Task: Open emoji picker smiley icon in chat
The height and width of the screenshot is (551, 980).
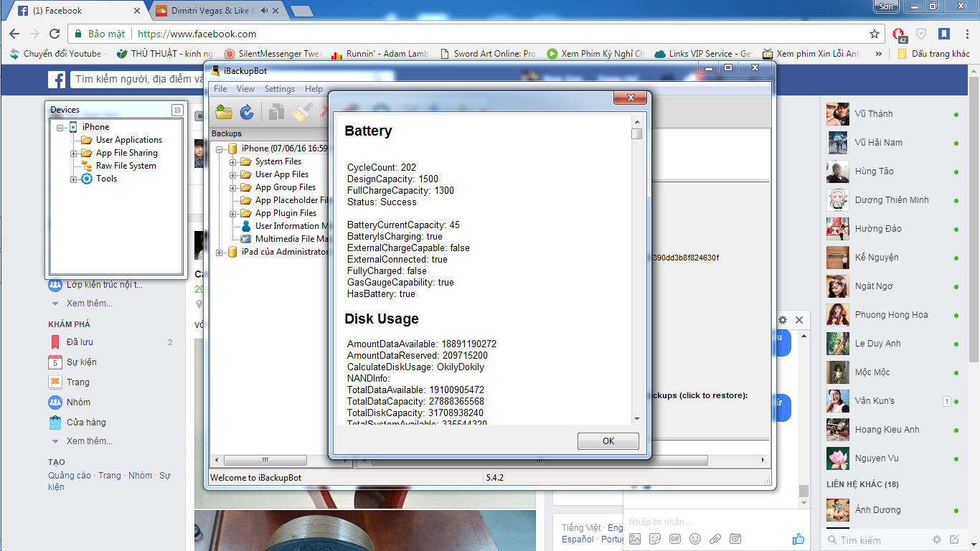Action: (x=695, y=539)
